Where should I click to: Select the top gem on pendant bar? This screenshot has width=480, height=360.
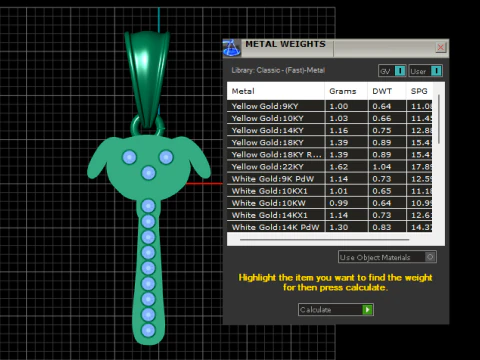[148, 206]
